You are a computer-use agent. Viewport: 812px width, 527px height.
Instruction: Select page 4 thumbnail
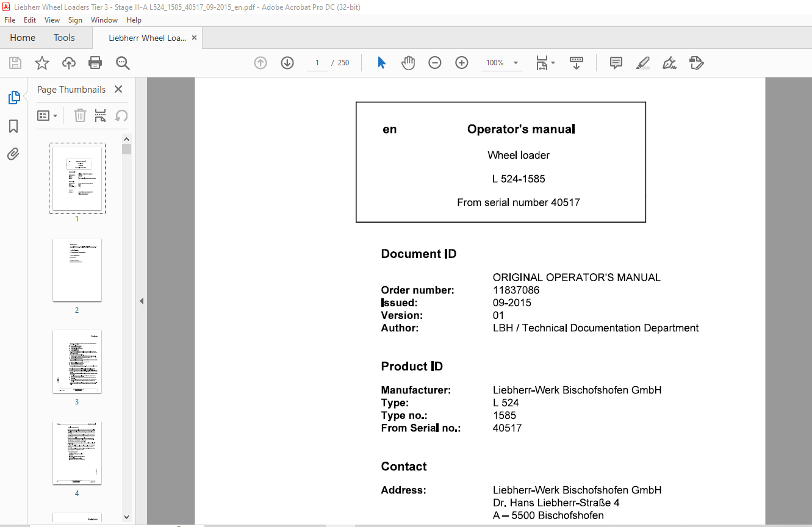pos(77,453)
